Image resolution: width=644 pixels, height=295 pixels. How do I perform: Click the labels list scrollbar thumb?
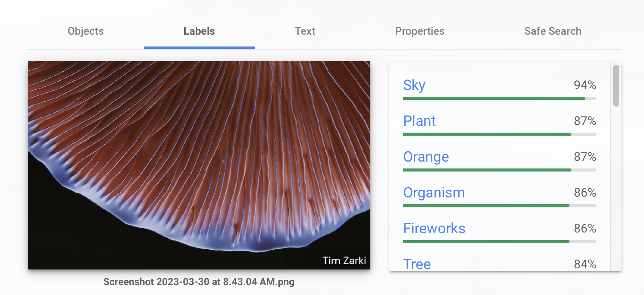coord(616,86)
